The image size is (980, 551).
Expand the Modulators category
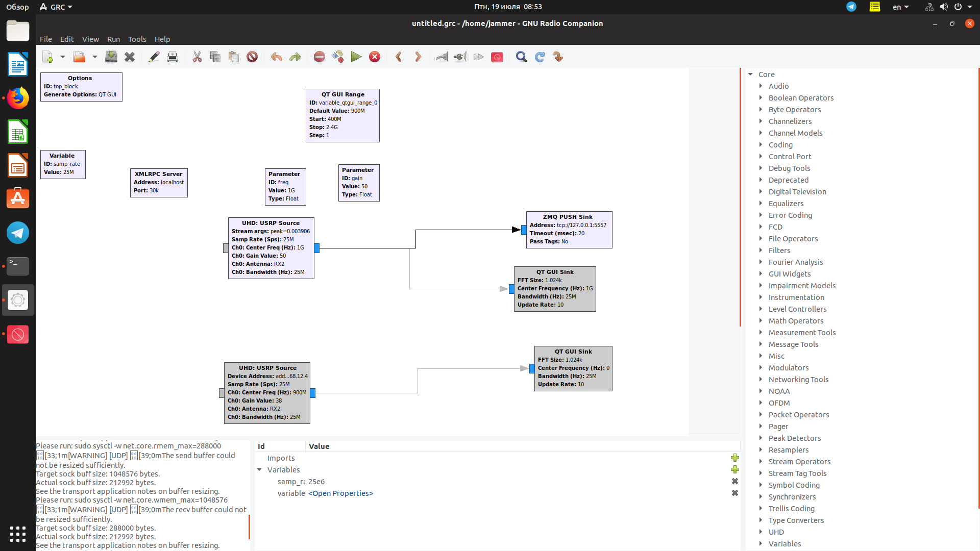click(x=761, y=368)
